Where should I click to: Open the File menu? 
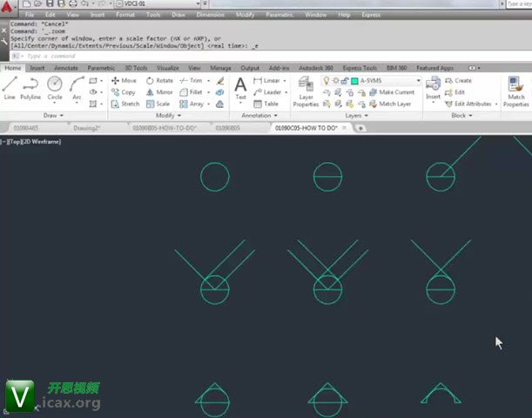click(30, 15)
